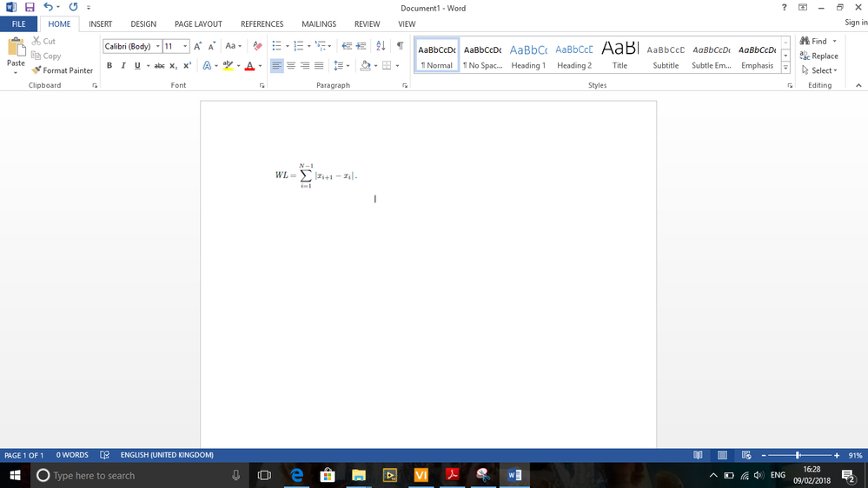Click the Redo repeat arrow icon
Viewport: 868px width, 488px height.
73,7
